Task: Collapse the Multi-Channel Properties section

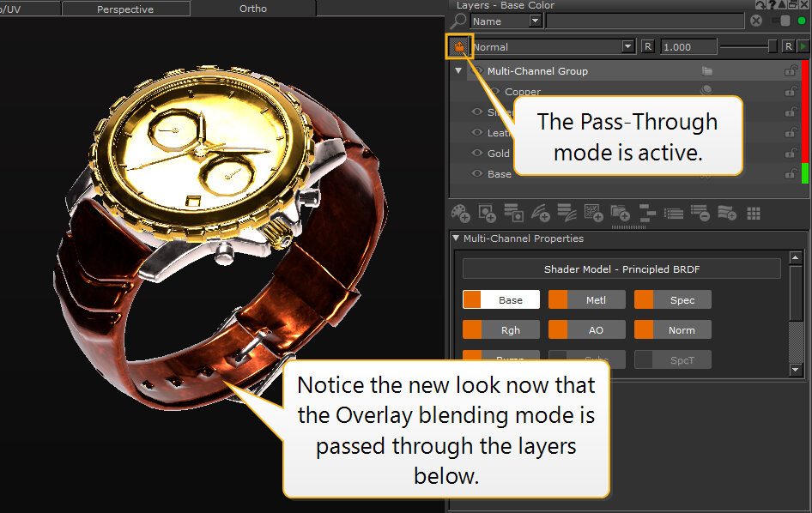Action: (x=456, y=238)
